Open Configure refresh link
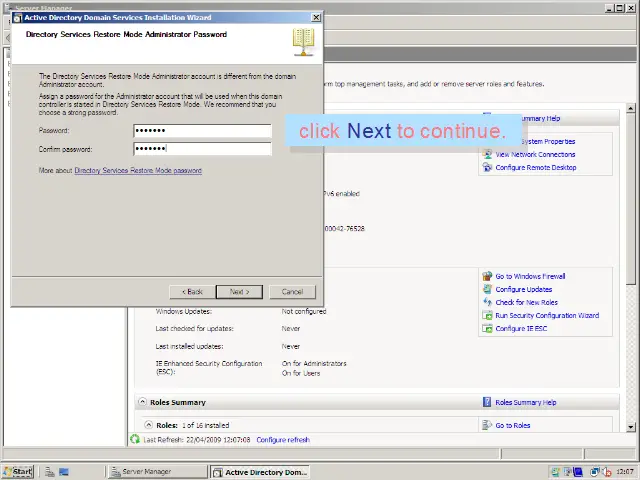Image resolution: width=640 pixels, height=480 pixels. pyautogui.click(x=283, y=440)
